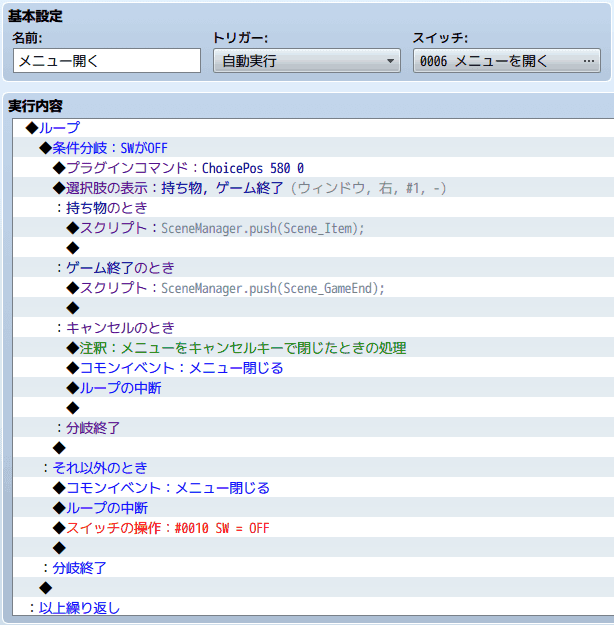
Task: Select the green 注釈 comment row
Action: (x=313, y=348)
